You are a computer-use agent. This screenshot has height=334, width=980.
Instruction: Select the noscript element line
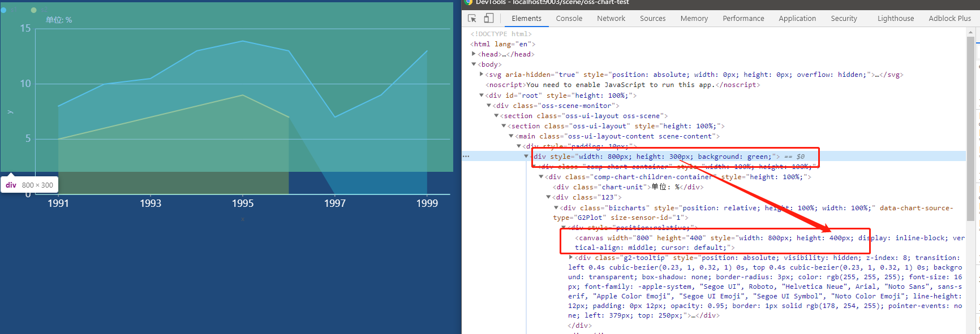click(x=622, y=85)
